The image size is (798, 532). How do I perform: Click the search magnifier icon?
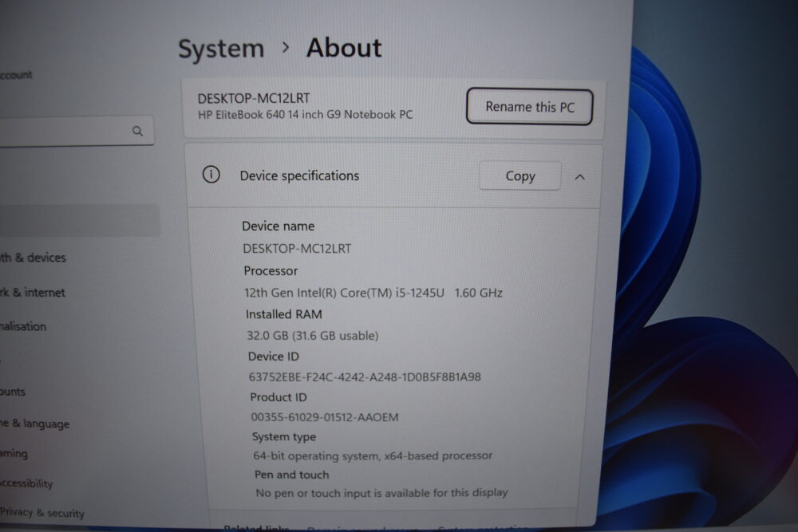tap(137, 132)
